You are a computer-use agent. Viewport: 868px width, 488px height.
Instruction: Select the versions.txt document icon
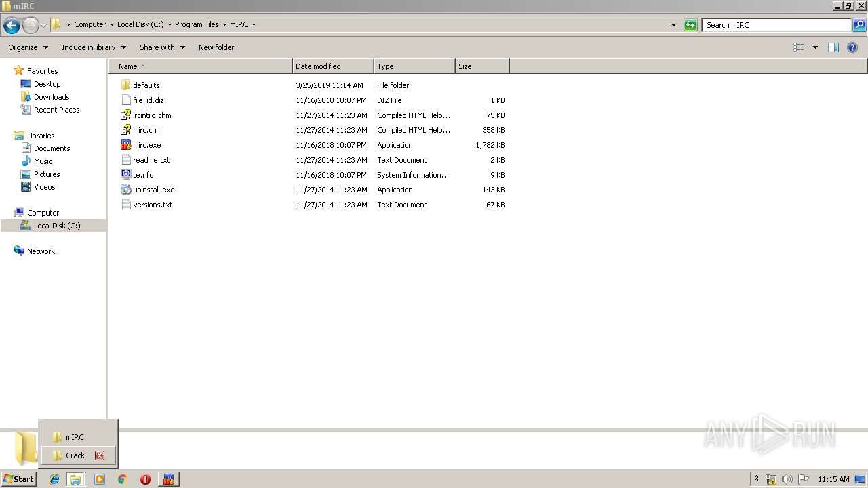pos(125,205)
